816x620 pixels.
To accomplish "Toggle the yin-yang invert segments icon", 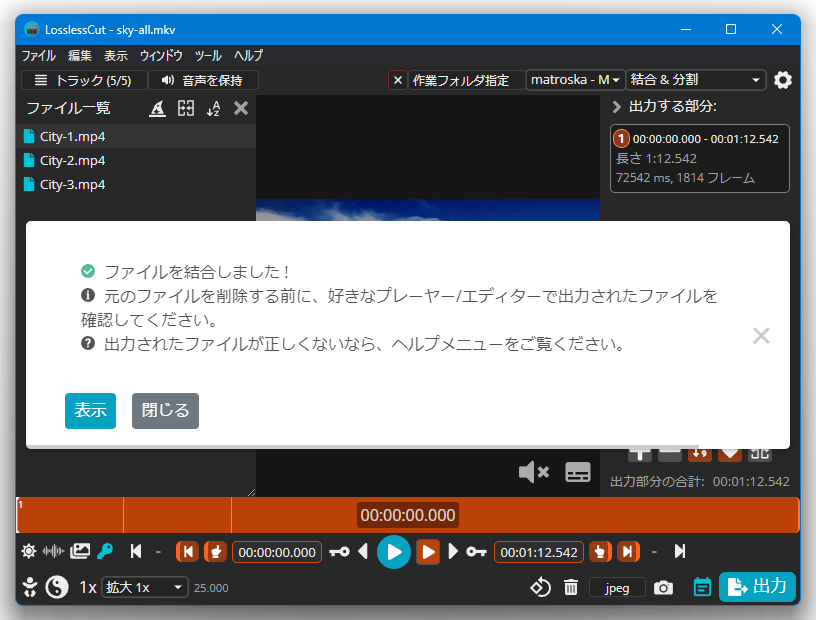I will coord(57,588).
